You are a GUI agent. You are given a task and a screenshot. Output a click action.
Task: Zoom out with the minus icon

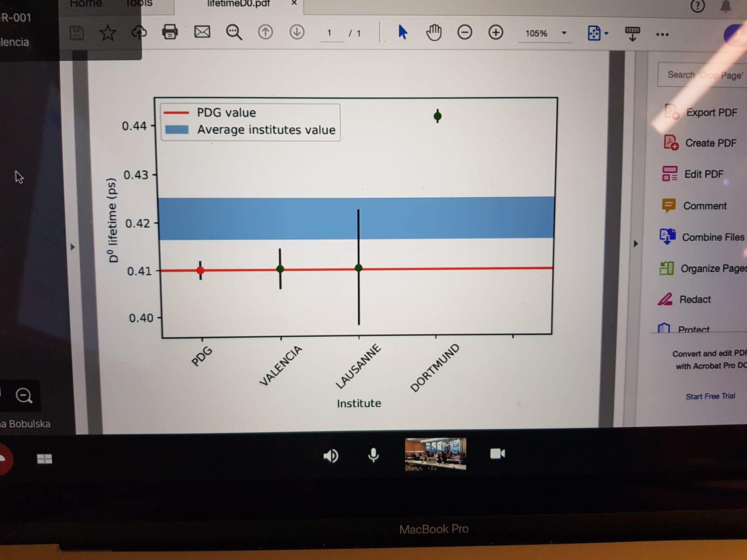pos(464,33)
